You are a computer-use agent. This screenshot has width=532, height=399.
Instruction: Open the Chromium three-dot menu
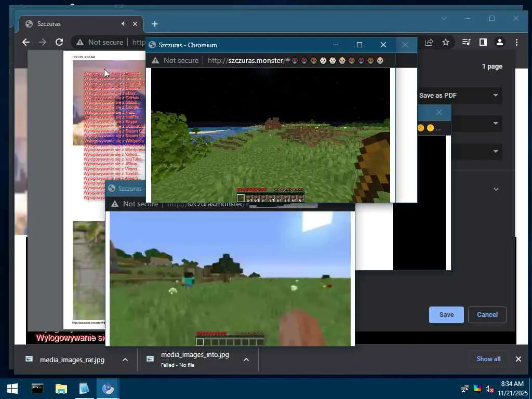coord(516,42)
